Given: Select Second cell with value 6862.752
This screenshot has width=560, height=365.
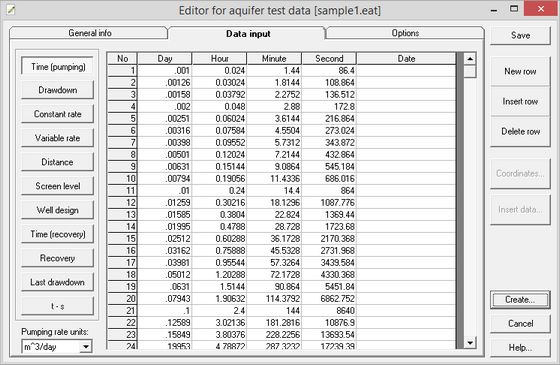Looking at the screenshot, I should tap(329, 299).
